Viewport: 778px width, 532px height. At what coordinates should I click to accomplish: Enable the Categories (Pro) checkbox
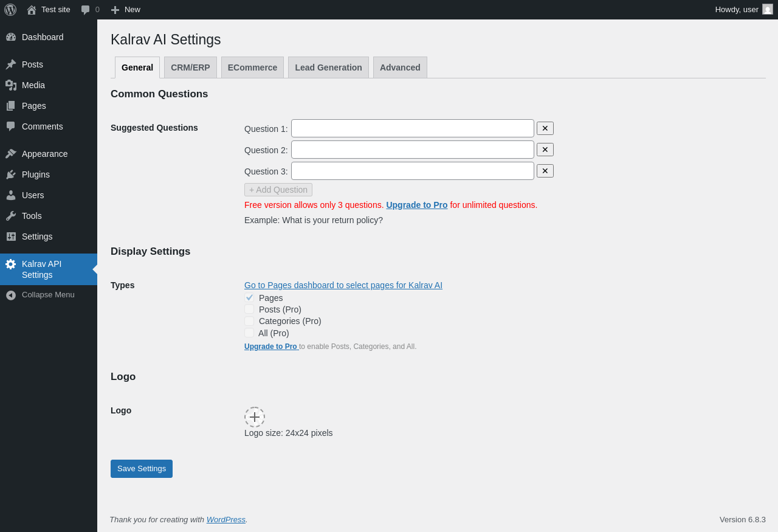249,321
